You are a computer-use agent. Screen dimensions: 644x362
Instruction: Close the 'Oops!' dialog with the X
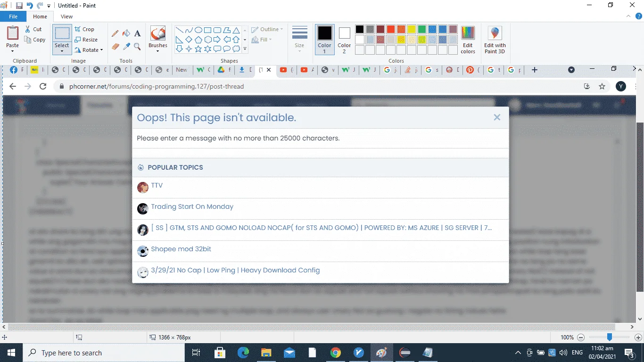click(497, 117)
